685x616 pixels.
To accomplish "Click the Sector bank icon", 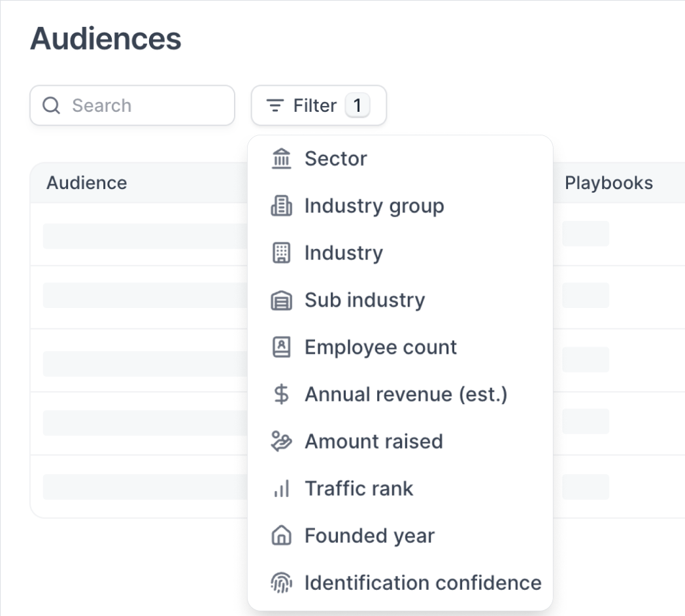I will (x=281, y=159).
